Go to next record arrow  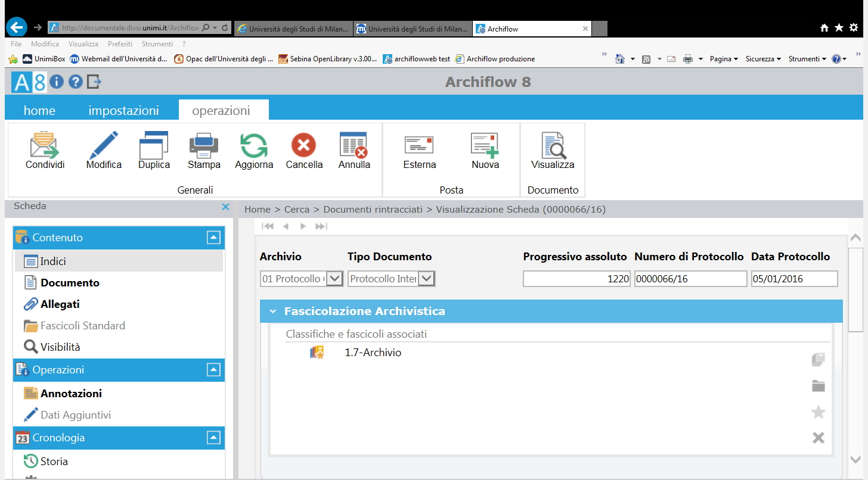[x=303, y=226]
